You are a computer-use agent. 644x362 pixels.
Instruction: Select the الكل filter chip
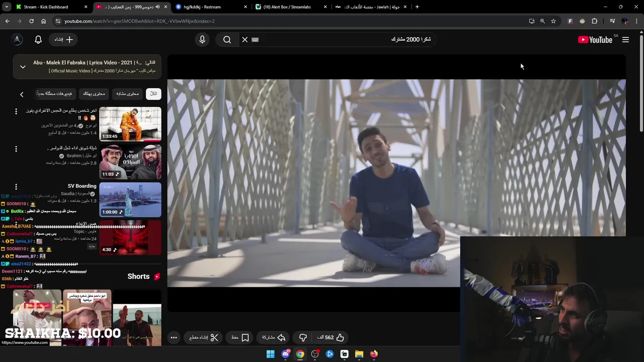[x=153, y=94]
